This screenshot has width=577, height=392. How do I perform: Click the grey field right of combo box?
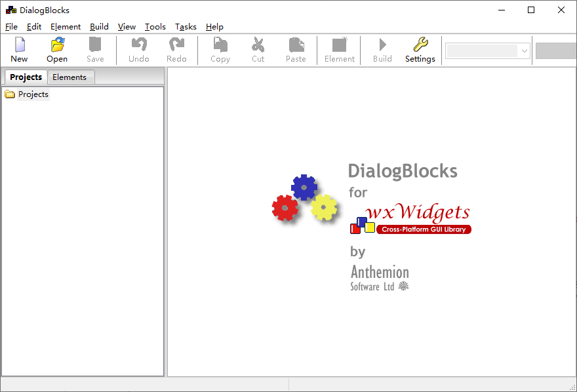(556, 51)
